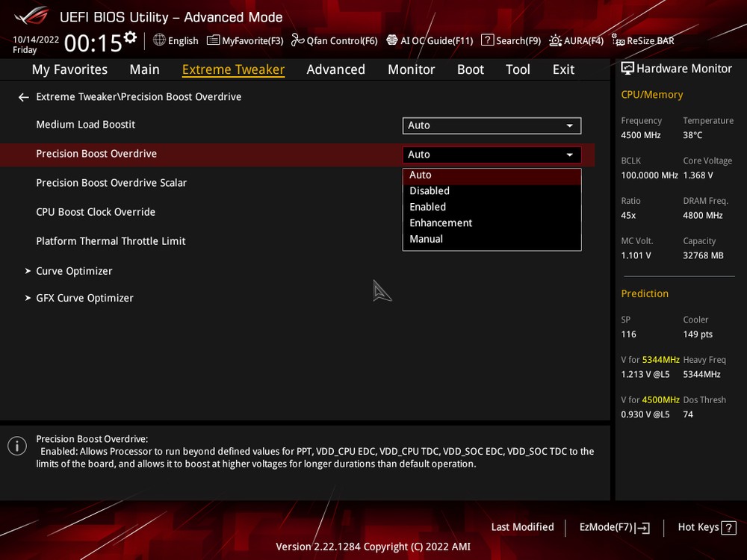This screenshot has width=747, height=560.
Task: Select Enabled in the dropdown list
Action: coord(428,207)
